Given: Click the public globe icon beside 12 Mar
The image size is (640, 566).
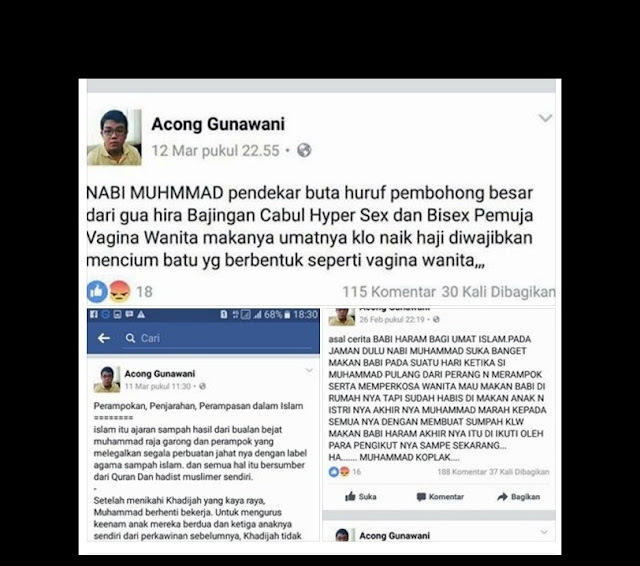Looking at the screenshot, I should tap(304, 151).
